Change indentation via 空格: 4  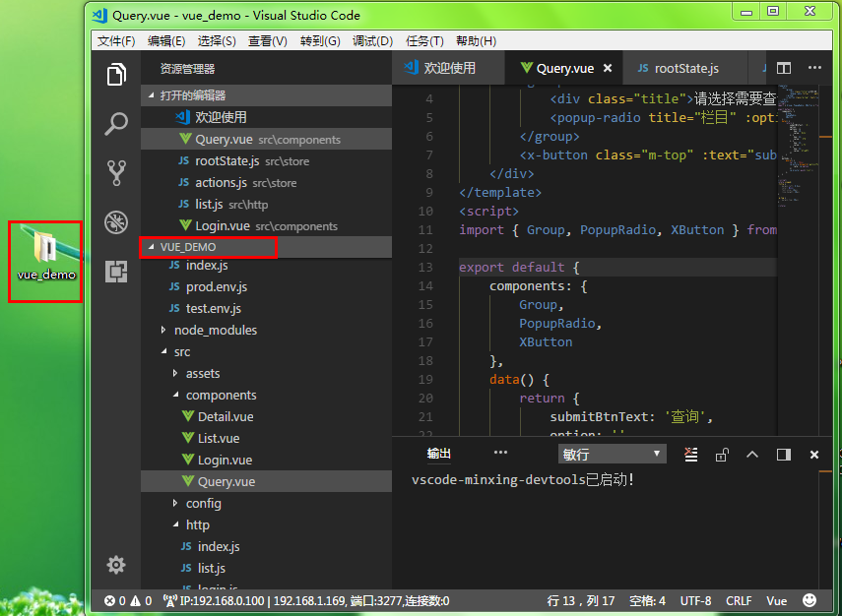(x=647, y=601)
